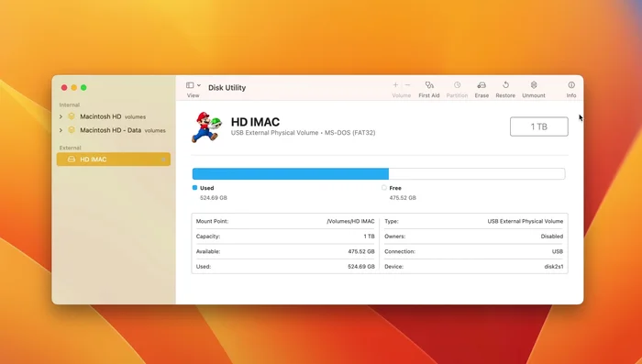Click the Internal sidebar section header
This screenshot has height=364, width=642.
point(69,105)
